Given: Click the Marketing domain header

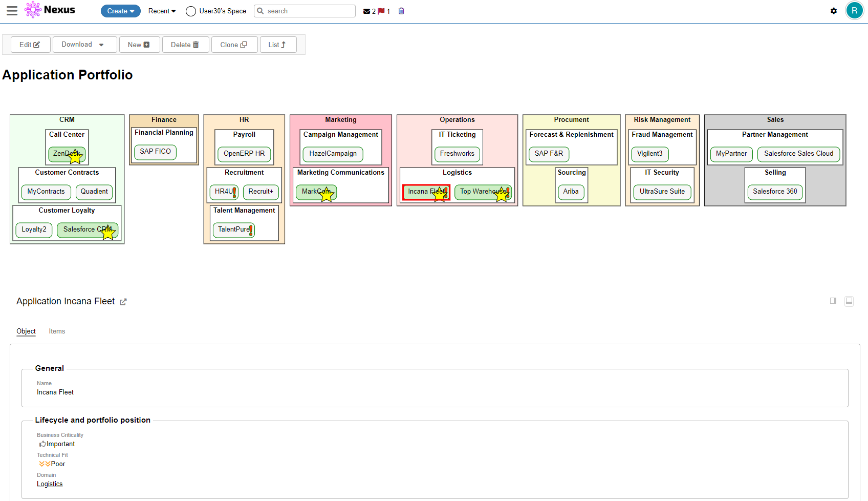Looking at the screenshot, I should (x=341, y=120).
